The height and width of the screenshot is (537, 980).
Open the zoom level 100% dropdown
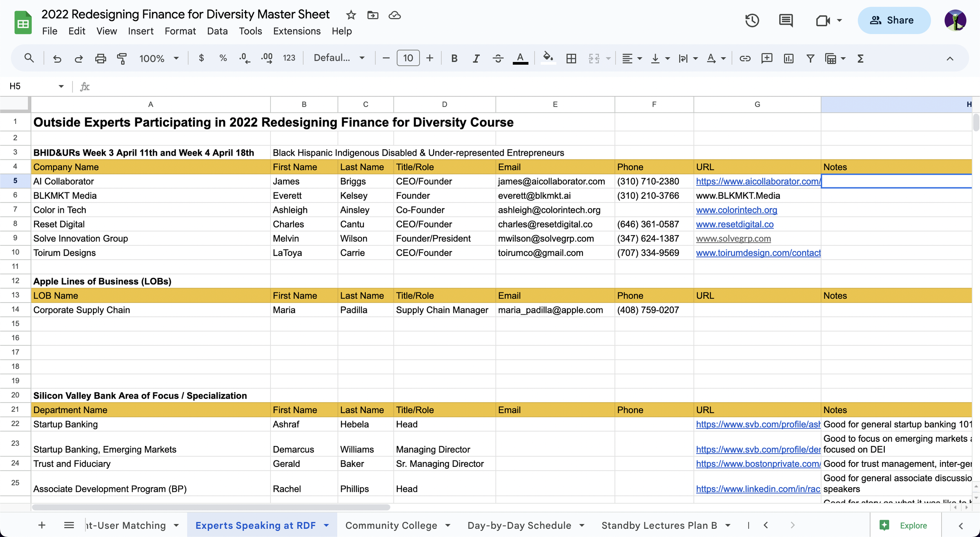point(159,58)
